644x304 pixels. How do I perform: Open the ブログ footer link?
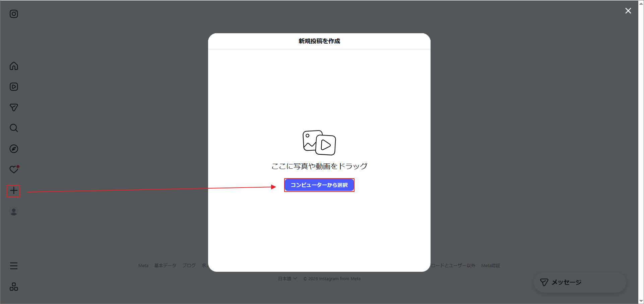(189, 265)
